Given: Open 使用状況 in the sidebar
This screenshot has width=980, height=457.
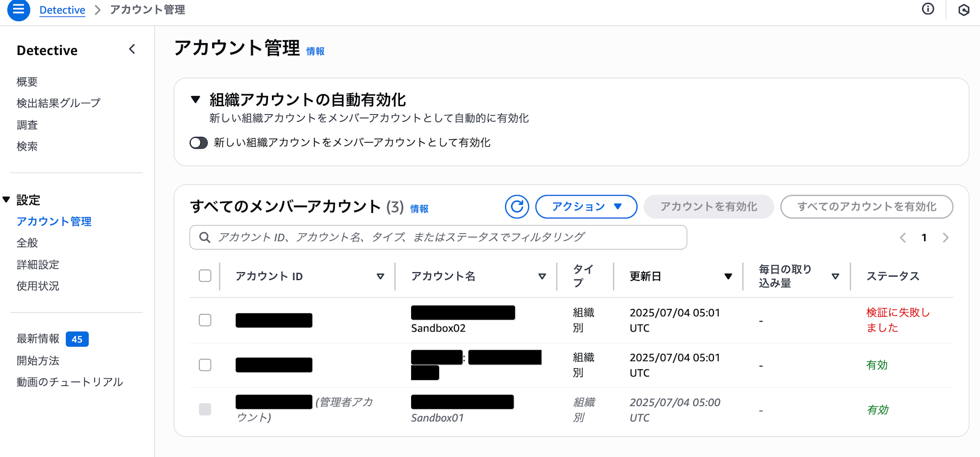Looking at the screenshot, I should coord(38,286).
